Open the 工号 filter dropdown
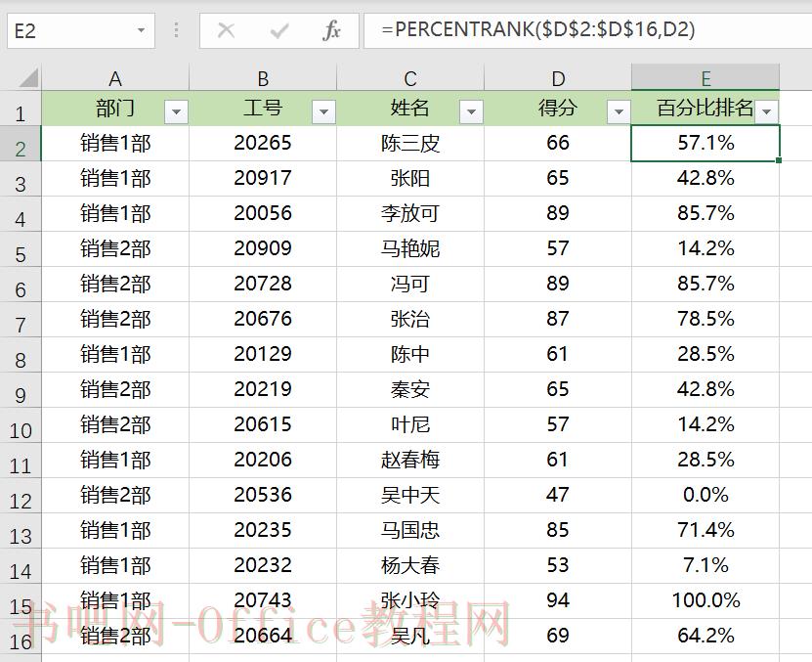Viewport: 812px width, 662px height. [323, 111]
